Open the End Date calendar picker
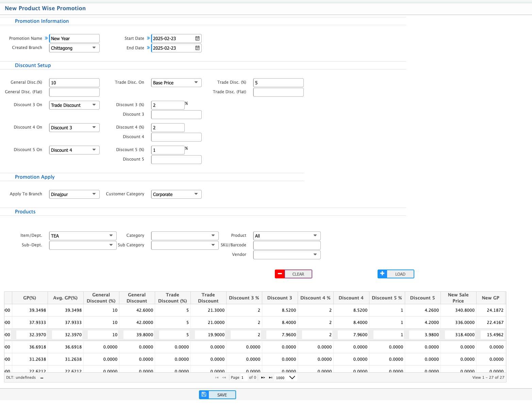Image resolution: width=532 pixels, height=407 pixels. 197,48
